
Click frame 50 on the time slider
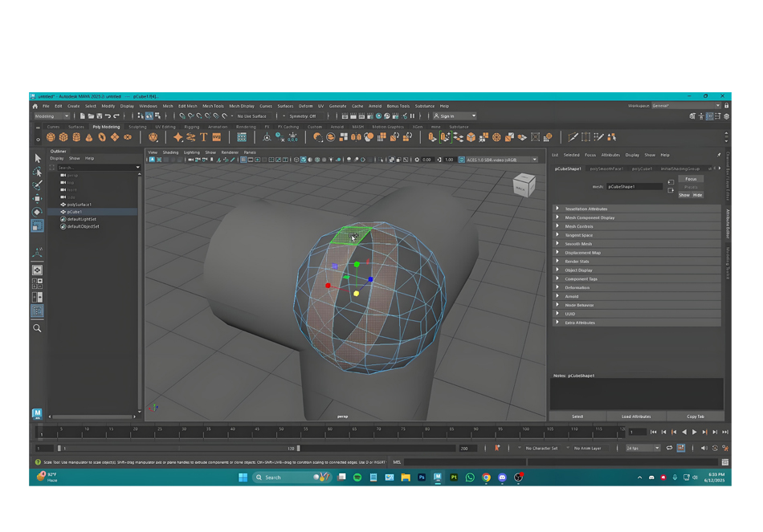(x=281, y=432)
